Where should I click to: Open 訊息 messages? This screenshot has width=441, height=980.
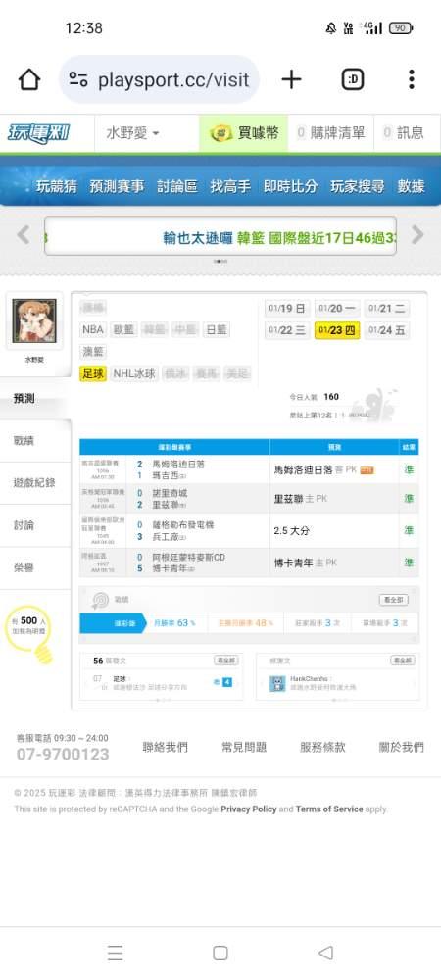(404, 133)
